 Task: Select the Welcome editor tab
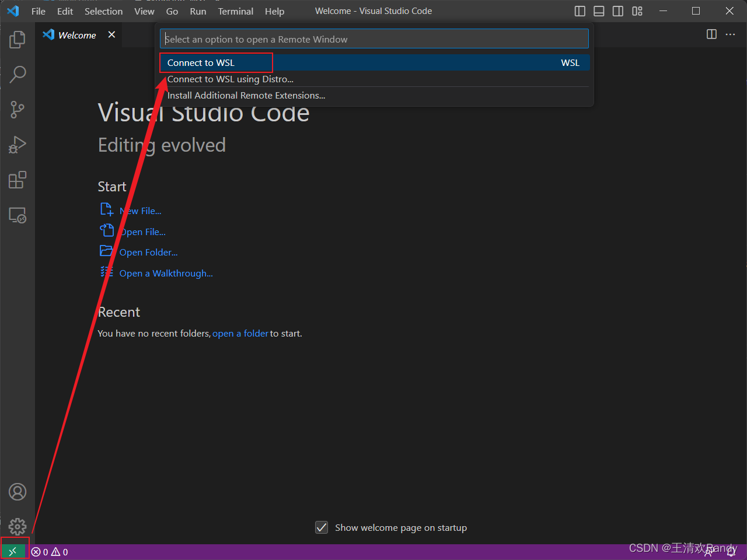tap(79, 35)
